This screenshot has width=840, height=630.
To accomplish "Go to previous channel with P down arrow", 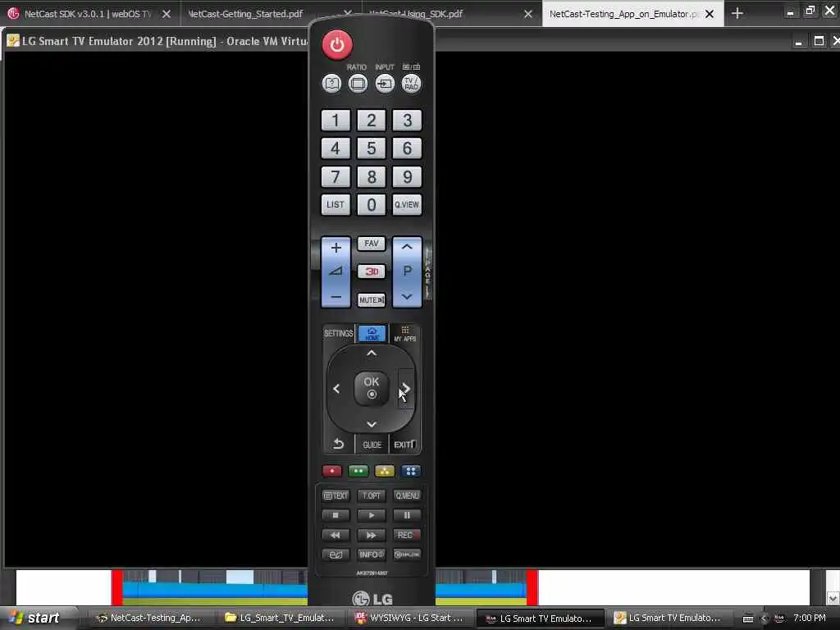I will 407,296.
